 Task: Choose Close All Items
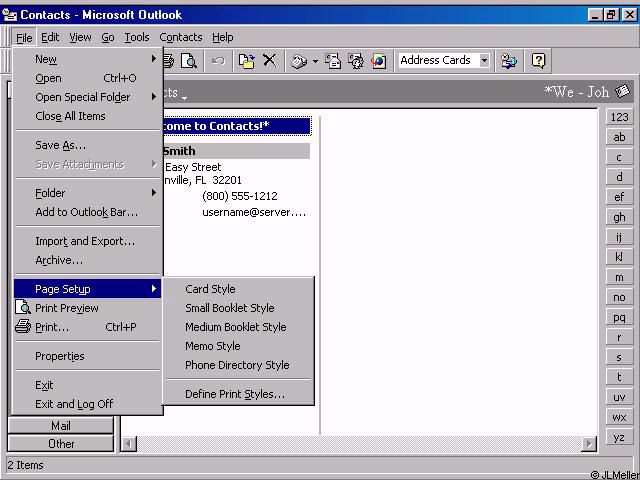point(87,116)
